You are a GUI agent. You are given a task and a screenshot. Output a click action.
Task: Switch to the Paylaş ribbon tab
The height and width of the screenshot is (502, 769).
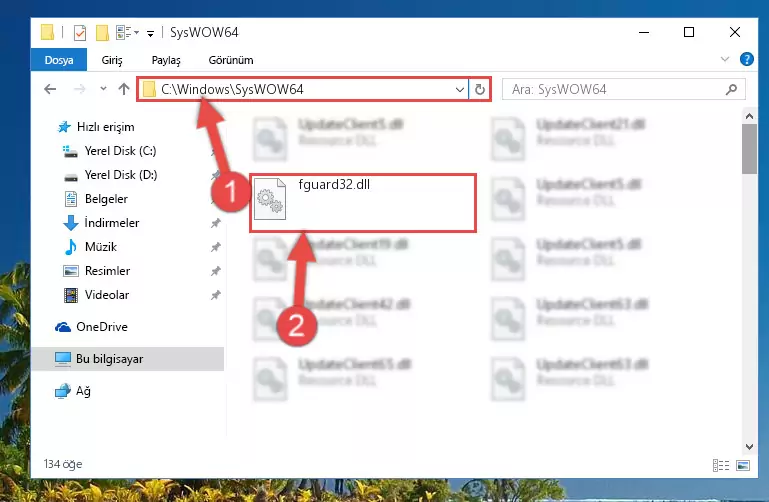click(x=166, y=60)
